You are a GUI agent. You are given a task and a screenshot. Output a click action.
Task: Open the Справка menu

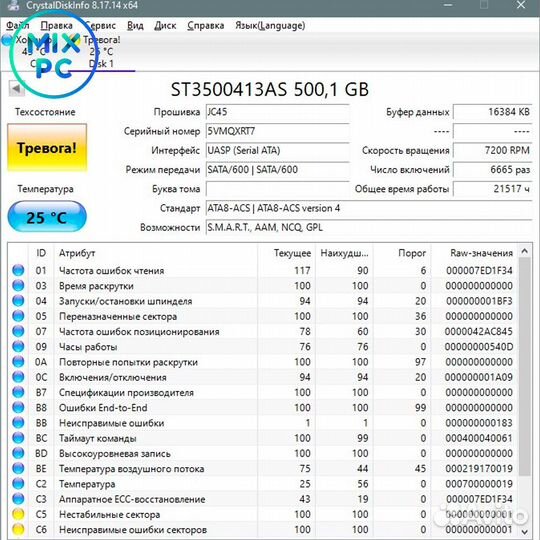click(206, 25)
